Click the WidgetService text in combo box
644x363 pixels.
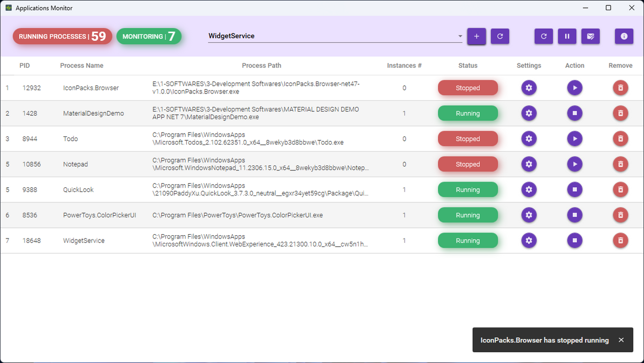[231, 36]
